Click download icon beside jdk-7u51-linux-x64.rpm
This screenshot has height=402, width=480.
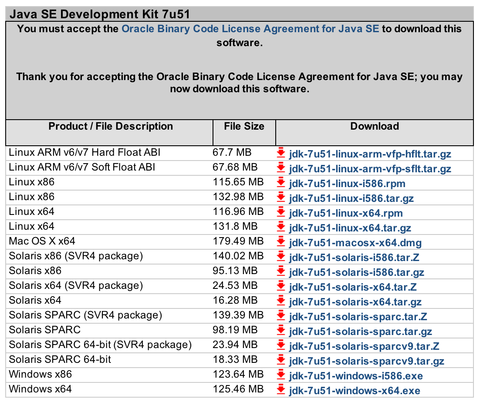[281, 212]
